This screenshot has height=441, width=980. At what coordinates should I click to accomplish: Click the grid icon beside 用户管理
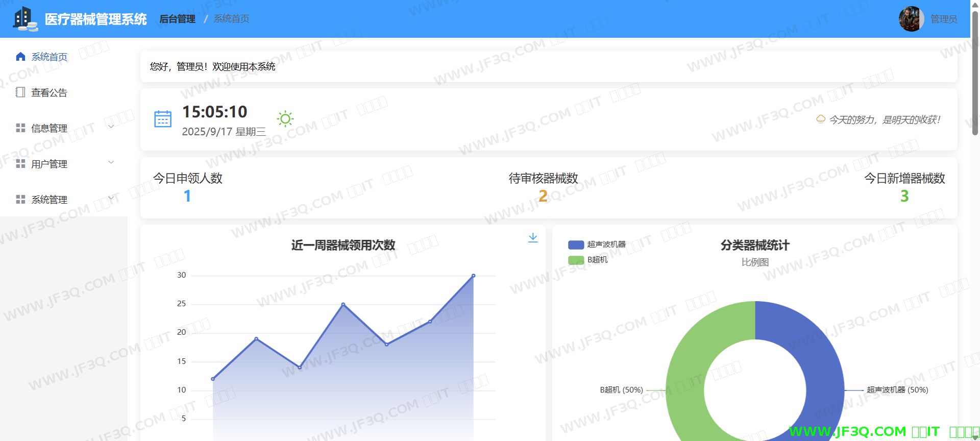[20, 164]
